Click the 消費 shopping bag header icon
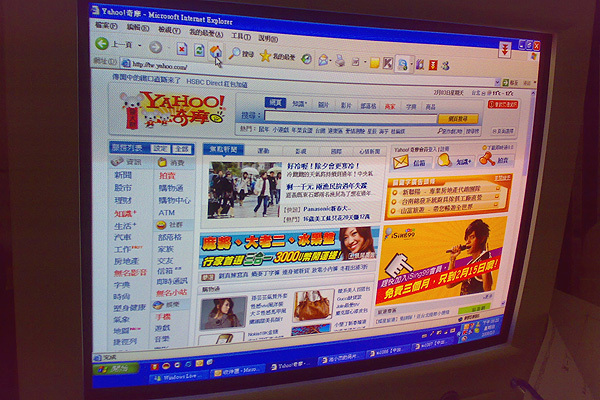 tap(162, 162)
